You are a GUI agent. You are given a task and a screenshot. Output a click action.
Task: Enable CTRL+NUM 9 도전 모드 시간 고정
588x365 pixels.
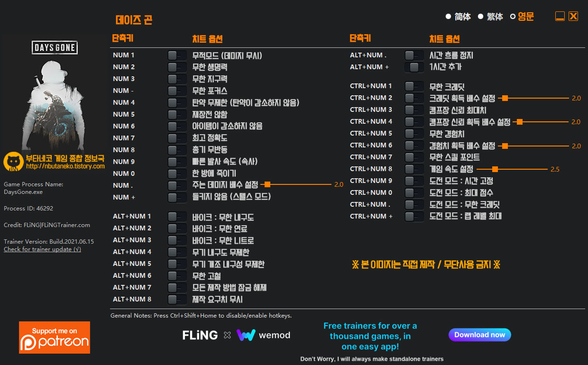[414, 181]
